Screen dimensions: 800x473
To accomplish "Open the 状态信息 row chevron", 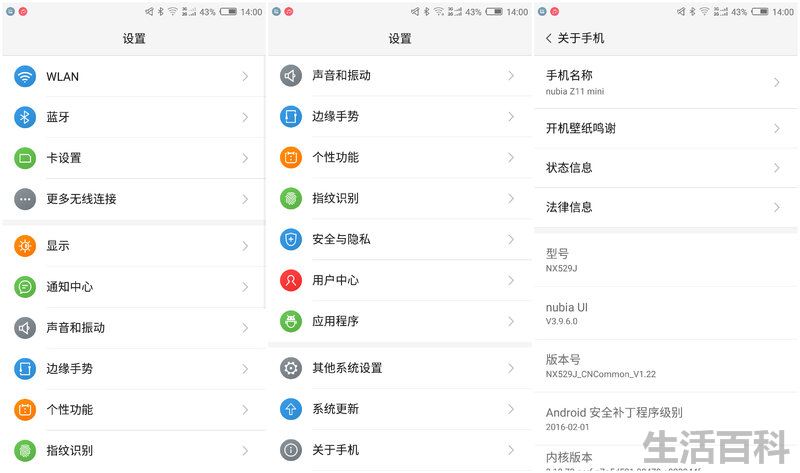I will click(777, 168).
